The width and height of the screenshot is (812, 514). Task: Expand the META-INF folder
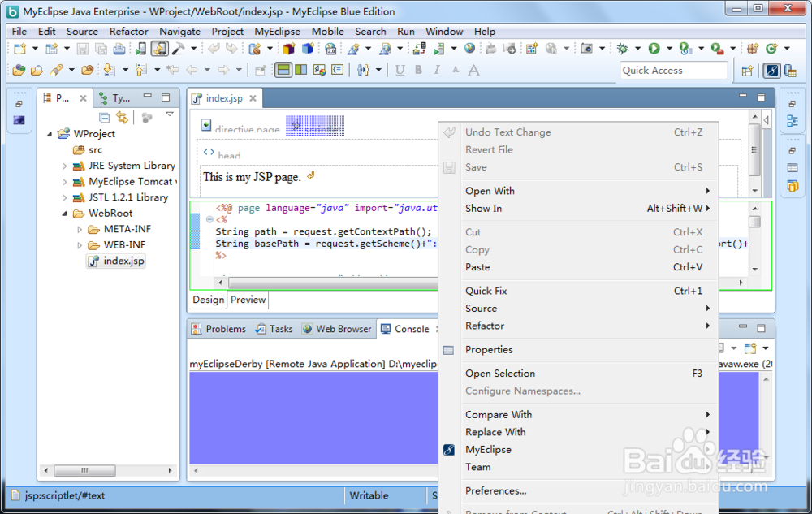(x=80, y=229)
